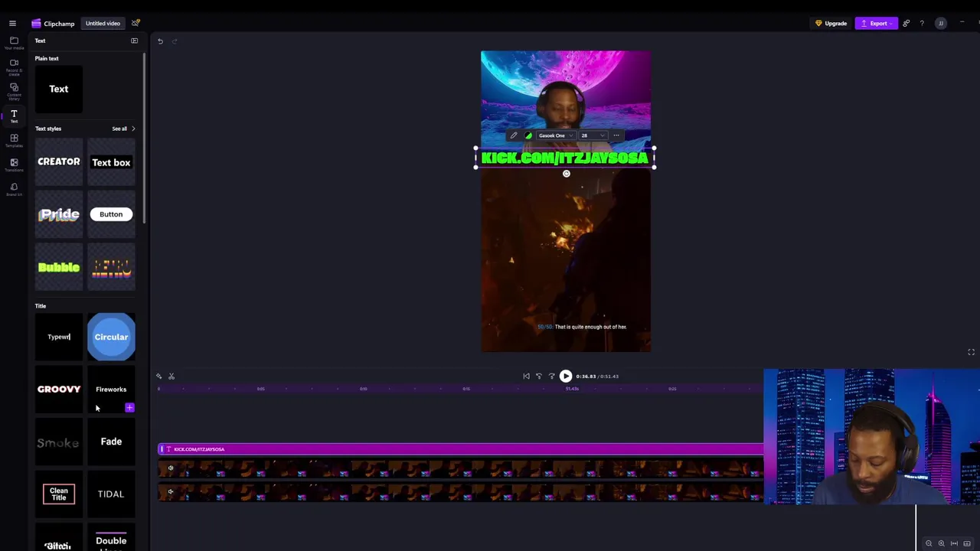
Task: Zoom in the timeline
Action: point(941,543)
